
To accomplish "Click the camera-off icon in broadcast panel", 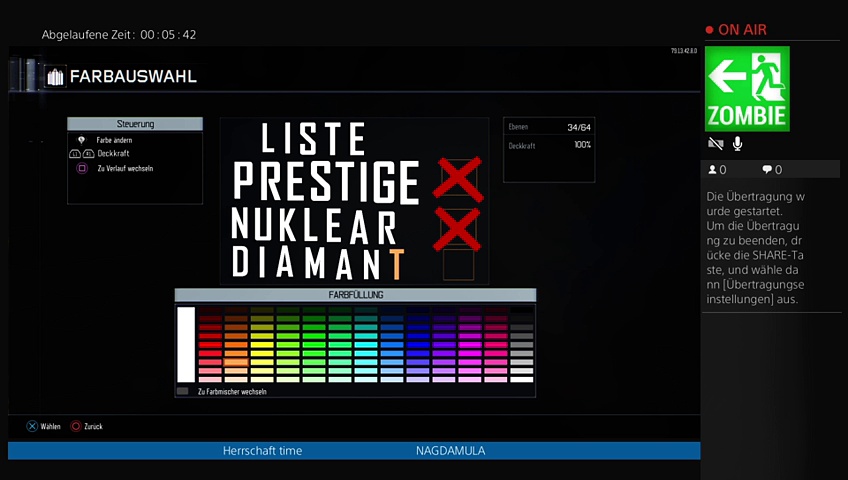I will click(716, 144).
